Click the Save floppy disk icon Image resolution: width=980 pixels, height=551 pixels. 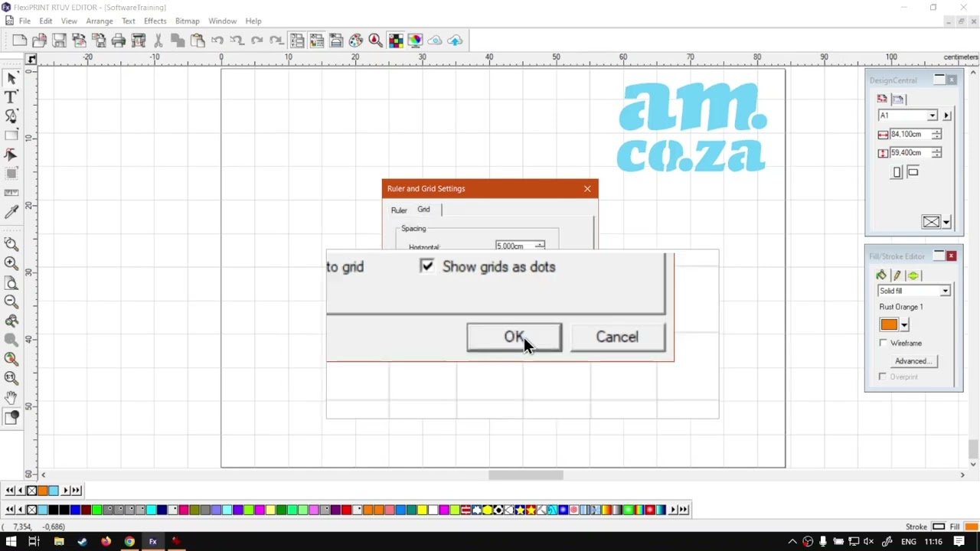[59, 41]
